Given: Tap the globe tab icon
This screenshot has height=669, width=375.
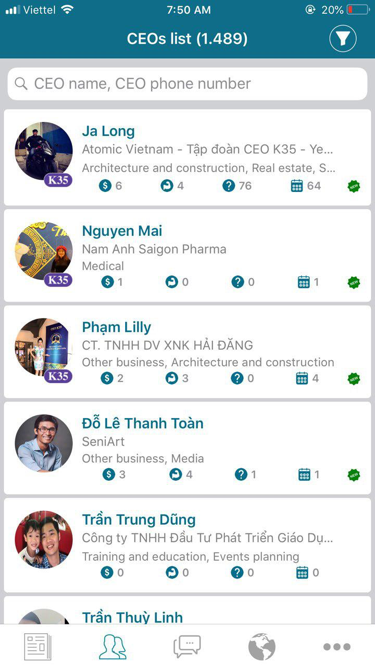Looking at the screenshot, I should pyautogui.click(x=262, y=647).
